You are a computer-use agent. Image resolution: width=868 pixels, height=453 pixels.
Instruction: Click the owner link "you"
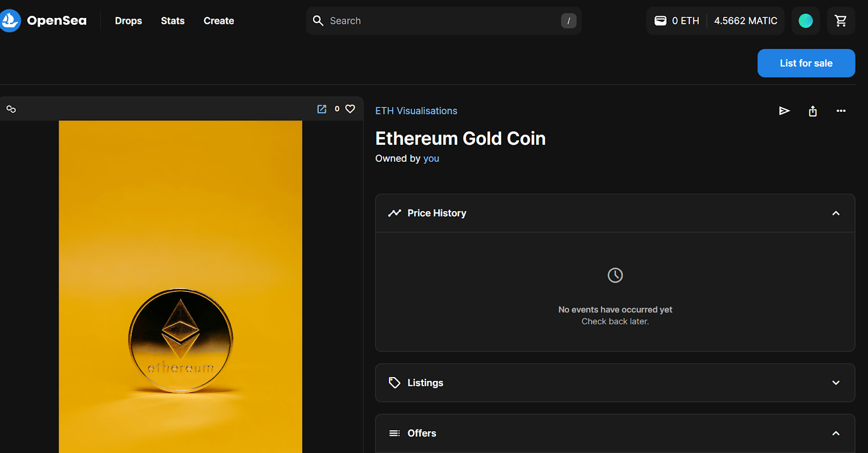point(431,158)
